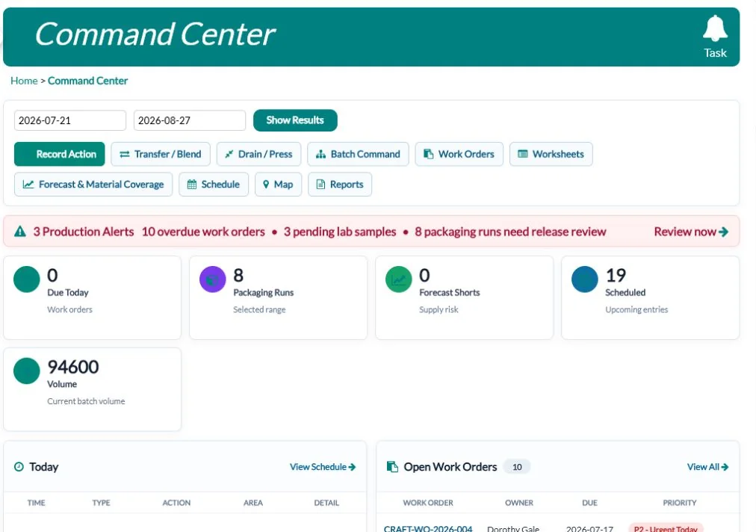Open Transfer / Blend
The width and height of the screenshot is (756, 532).
(x=161, y=154)
